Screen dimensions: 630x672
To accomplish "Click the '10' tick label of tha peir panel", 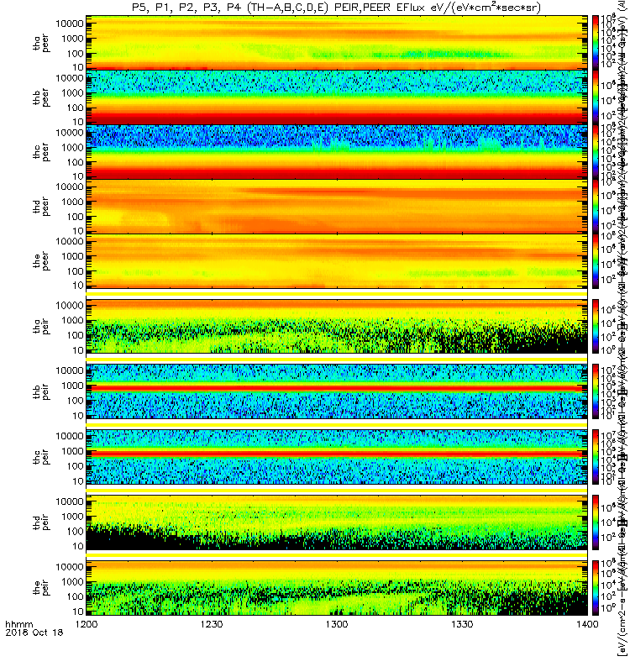I will coord(78,350).
